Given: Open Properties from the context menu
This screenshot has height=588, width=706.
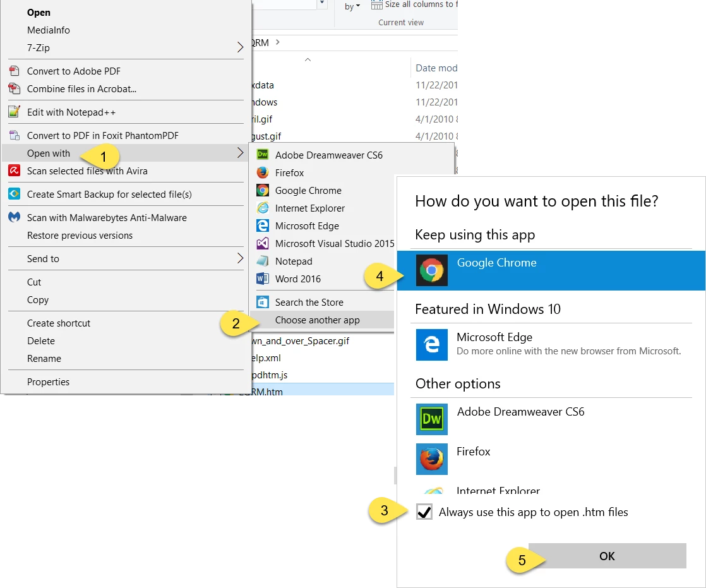Looking at the screenshot, I should (x=48, y=382).
